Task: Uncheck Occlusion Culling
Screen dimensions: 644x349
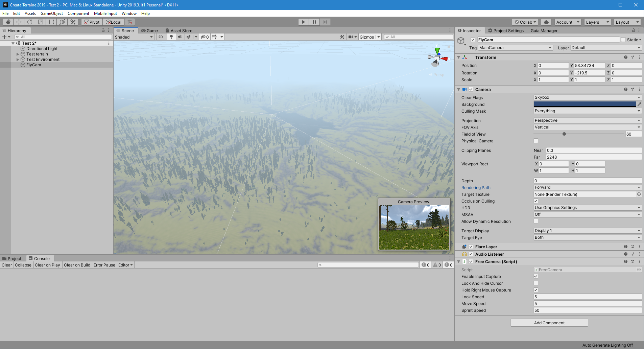Action: (x=536, y=201)
